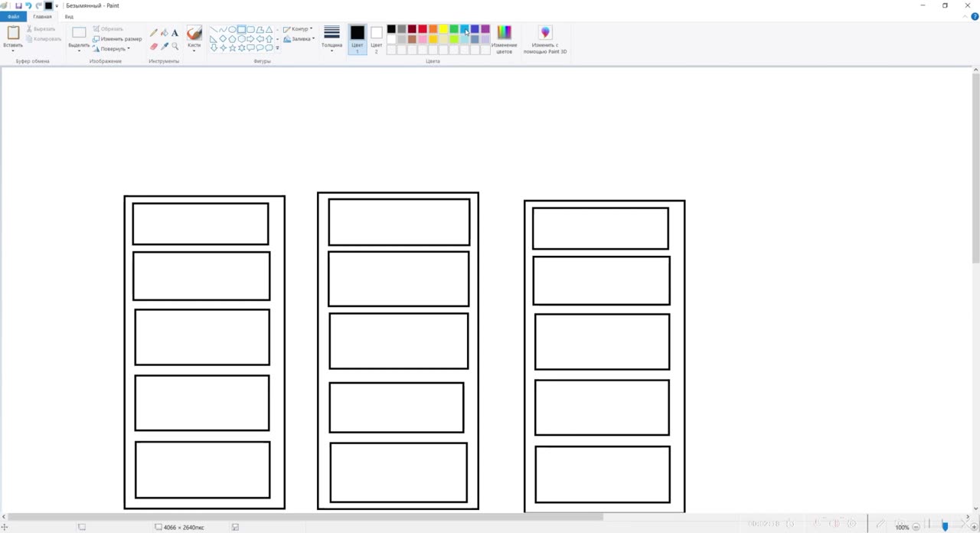Save the drawing via quick access icon
The image size is (980, 533).
(18, 5)
